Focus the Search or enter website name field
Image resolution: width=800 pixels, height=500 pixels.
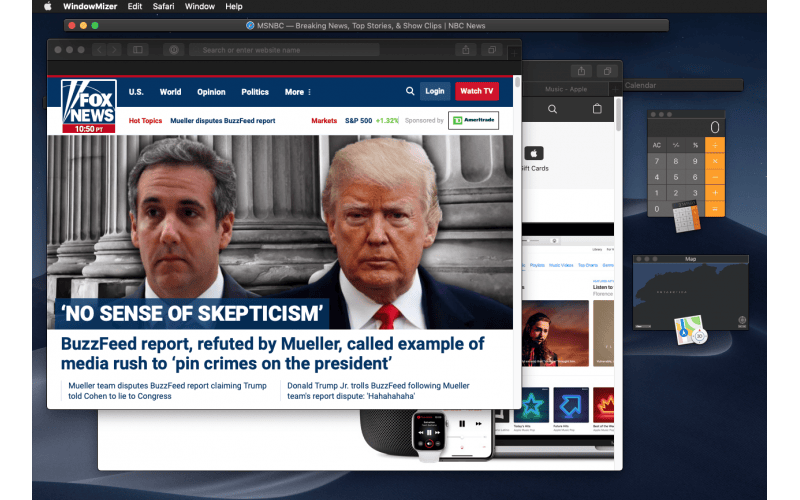(x=284, y=49)
